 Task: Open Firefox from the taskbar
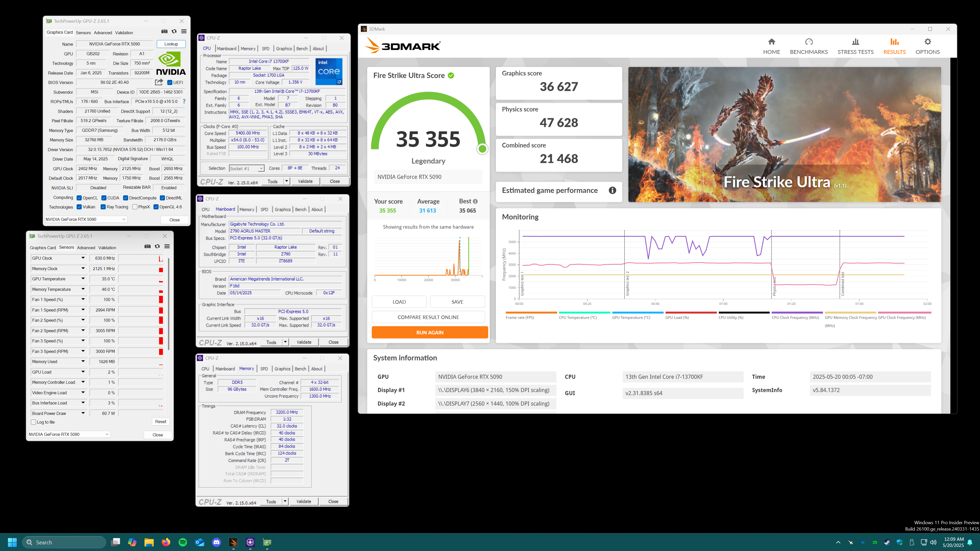coord(166,542)
